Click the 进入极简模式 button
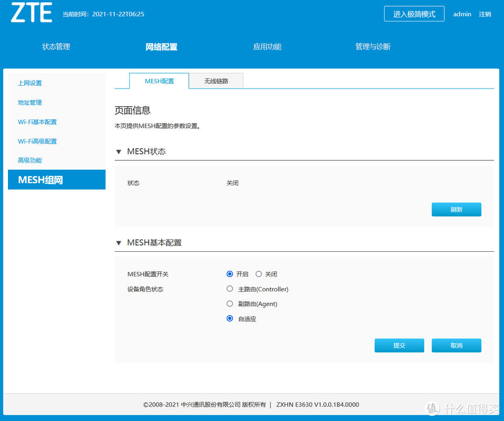504x421 pixels. [414, 14]
